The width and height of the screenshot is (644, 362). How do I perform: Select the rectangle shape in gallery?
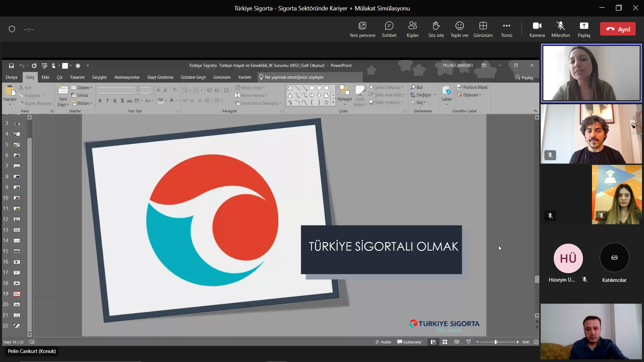click(x=312, y=88)
